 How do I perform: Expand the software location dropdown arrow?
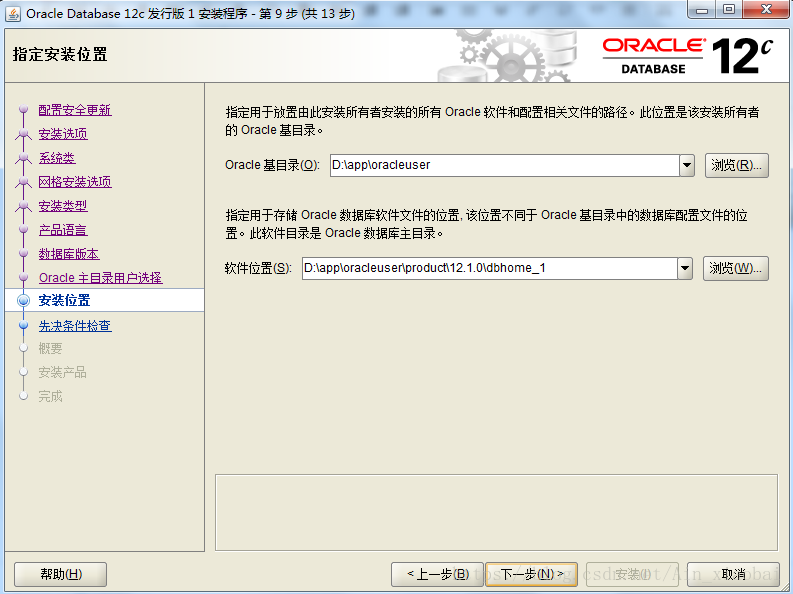point(685,268)
